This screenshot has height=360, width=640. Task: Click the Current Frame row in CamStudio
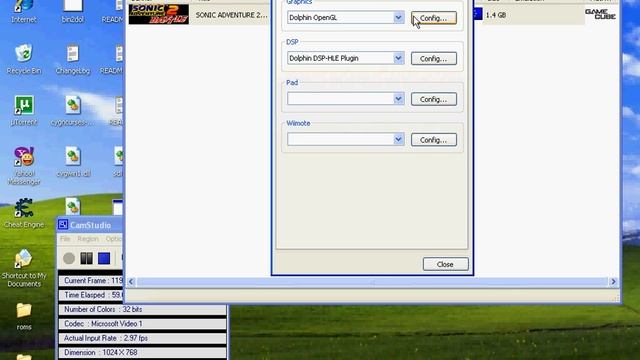(91, 280)
